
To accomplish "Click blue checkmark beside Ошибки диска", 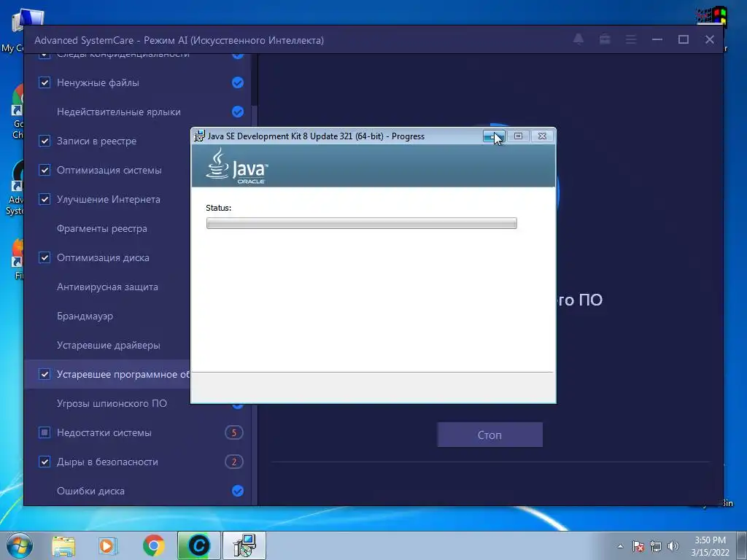I will (x=238, y=491).
